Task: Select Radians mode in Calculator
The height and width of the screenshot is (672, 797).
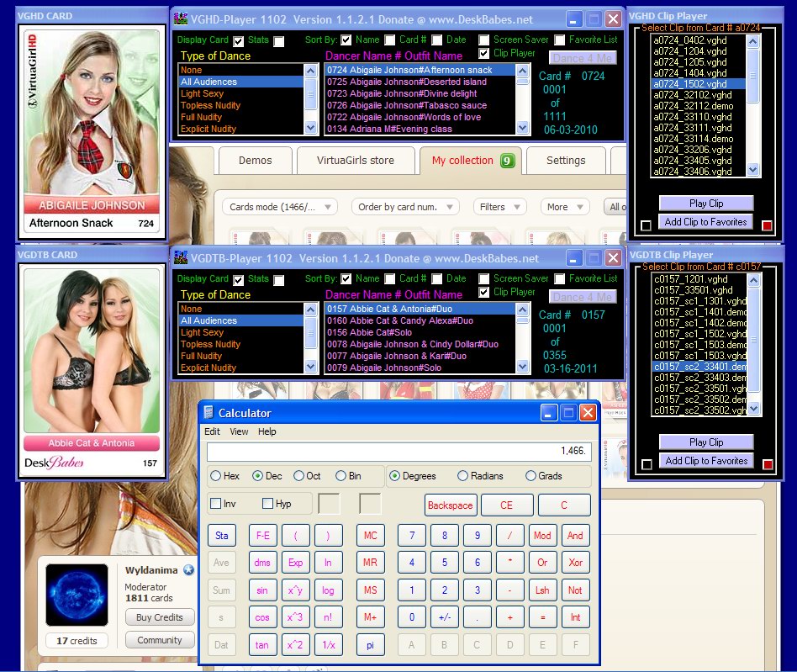Action: pyautogui.click(x=462, y=476)
